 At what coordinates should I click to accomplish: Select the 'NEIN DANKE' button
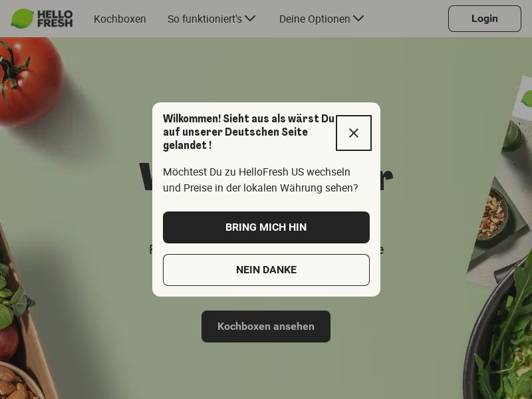[x=266, y=270]
